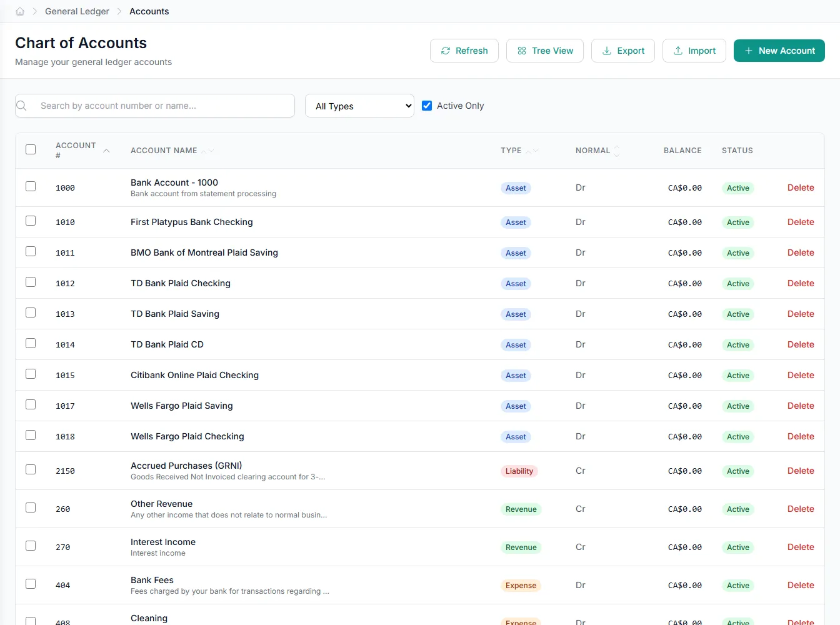Click Active status on account 1010

tap(738, 222)
